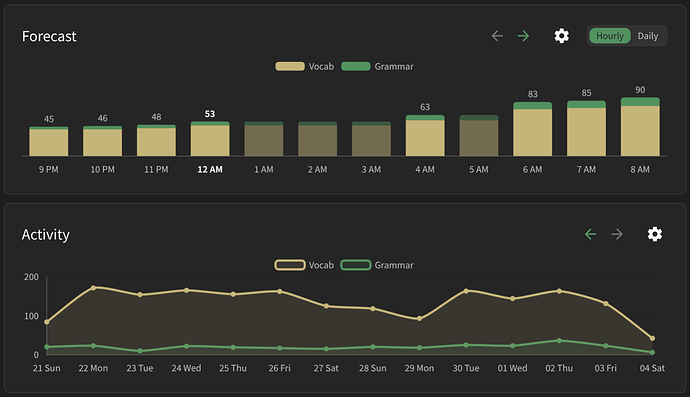Click the 12 AM forecast bar

(210, 139)
